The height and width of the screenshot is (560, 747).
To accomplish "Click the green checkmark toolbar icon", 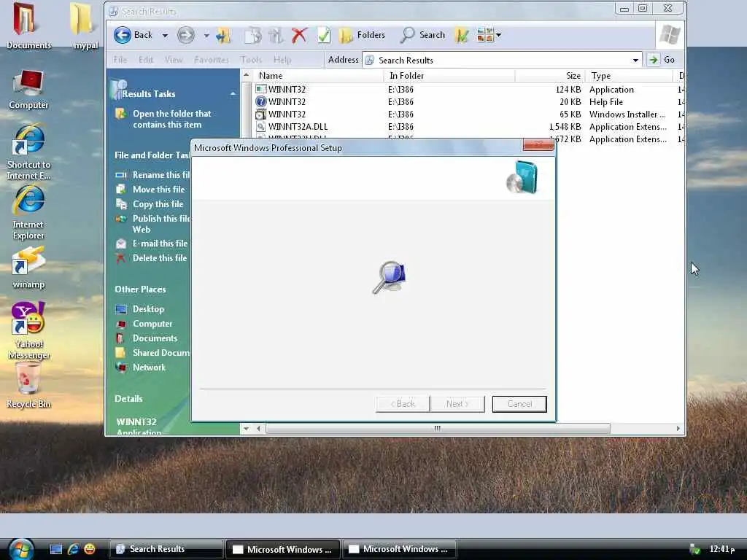I will [x=324, y=35].
